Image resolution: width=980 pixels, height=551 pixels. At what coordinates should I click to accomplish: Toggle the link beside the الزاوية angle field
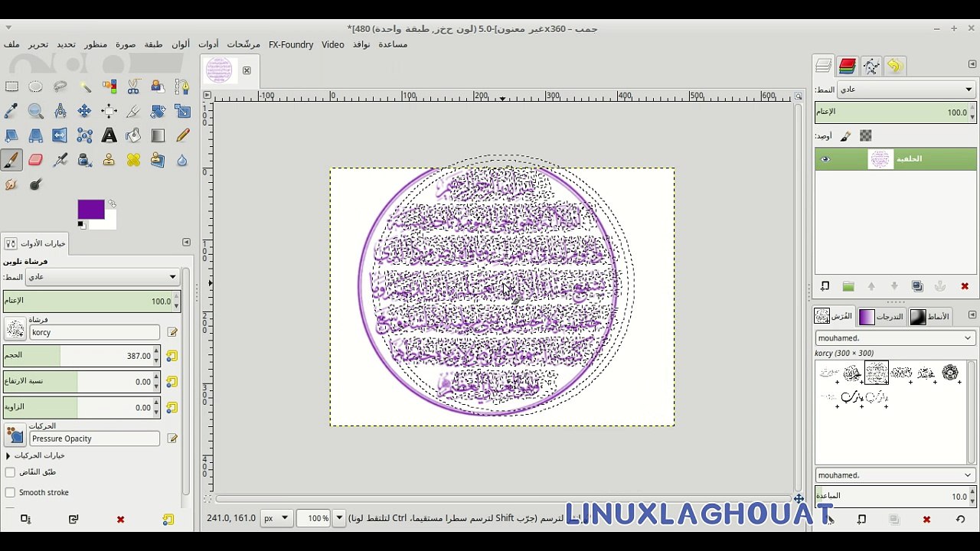pyautogui.click(x=171, y=408)
